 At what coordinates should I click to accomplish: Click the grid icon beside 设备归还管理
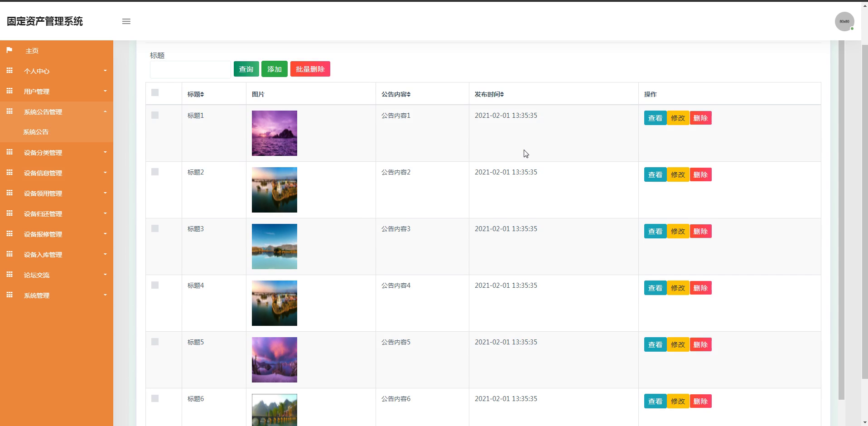coord(10,213)
